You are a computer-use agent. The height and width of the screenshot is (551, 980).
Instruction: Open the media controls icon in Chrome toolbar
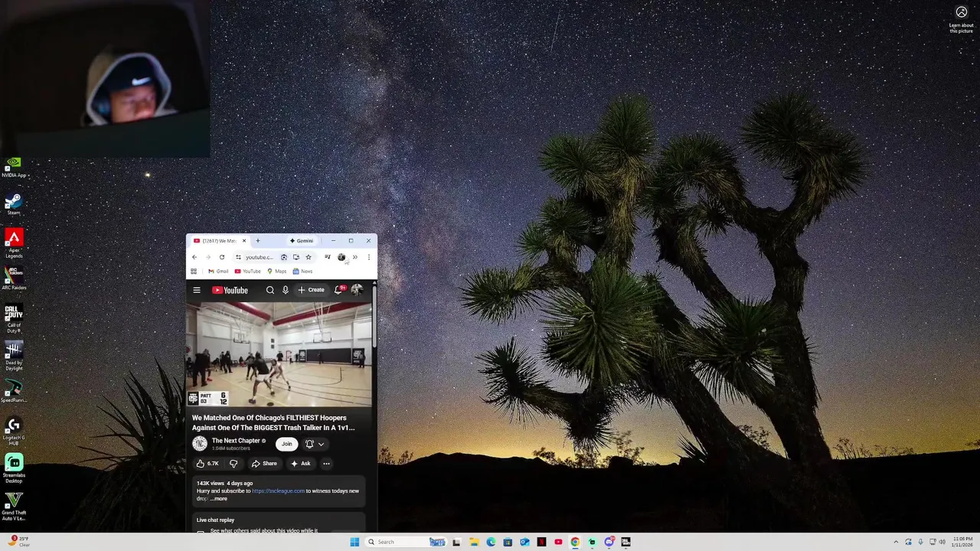(328, 257)
